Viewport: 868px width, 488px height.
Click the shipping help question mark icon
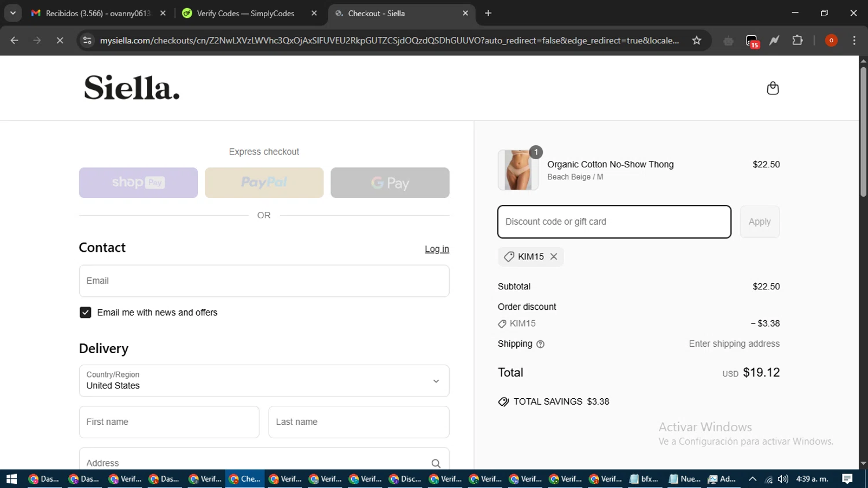click(540, 344)
